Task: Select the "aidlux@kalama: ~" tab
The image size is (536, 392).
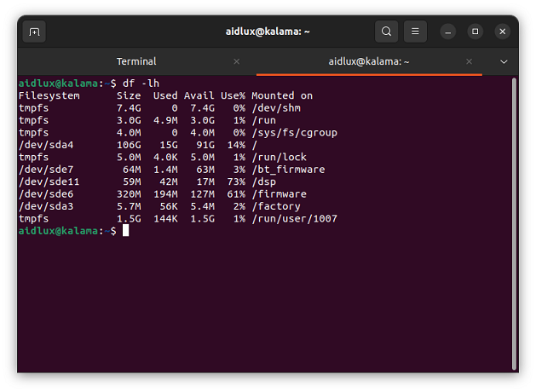Action: 370,61
